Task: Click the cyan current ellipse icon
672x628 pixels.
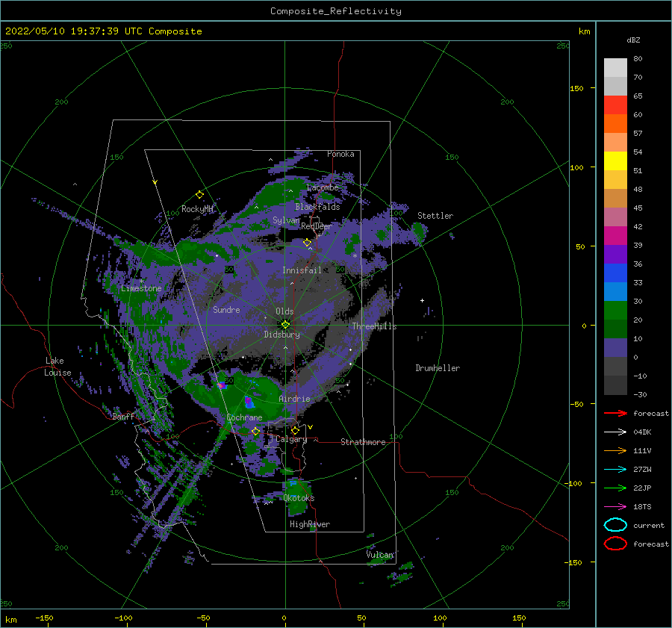Action: pyautogui.click(x=615, y=525)
